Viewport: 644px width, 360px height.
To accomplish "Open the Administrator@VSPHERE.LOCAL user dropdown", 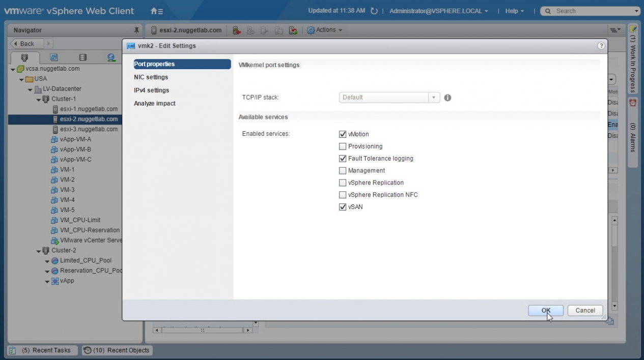I will [x=438, y=11].
